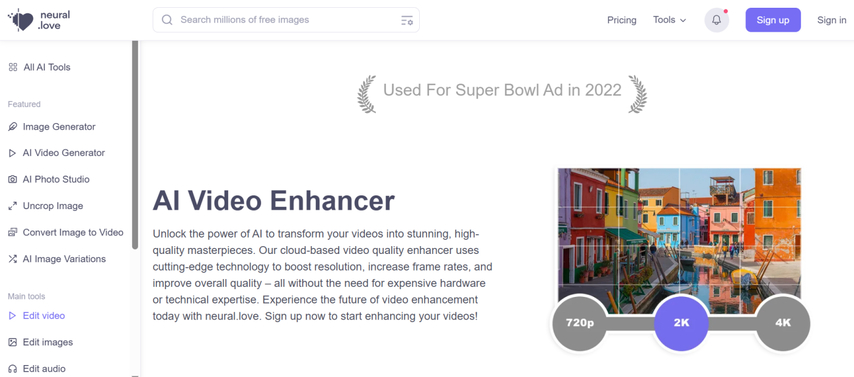Click the AI Image Variations shuffle icon
854x377 pixels.
(13, 259)
